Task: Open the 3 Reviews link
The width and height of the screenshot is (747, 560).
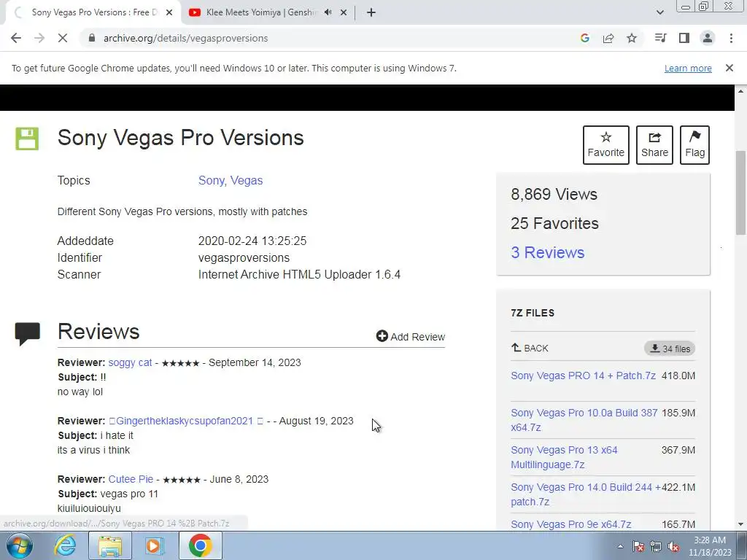Action: 547,252
